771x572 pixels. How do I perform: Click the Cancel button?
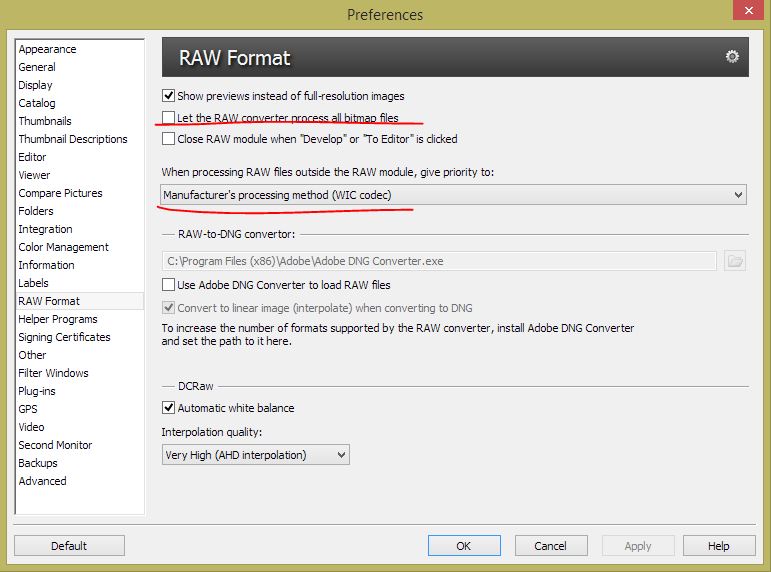[550, 546]
